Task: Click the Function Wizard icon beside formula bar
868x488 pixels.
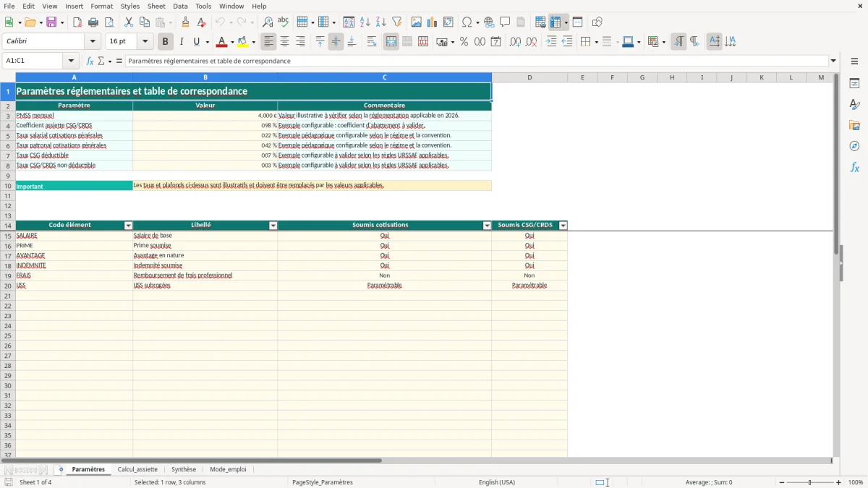Action: click(x=90, y=61)
